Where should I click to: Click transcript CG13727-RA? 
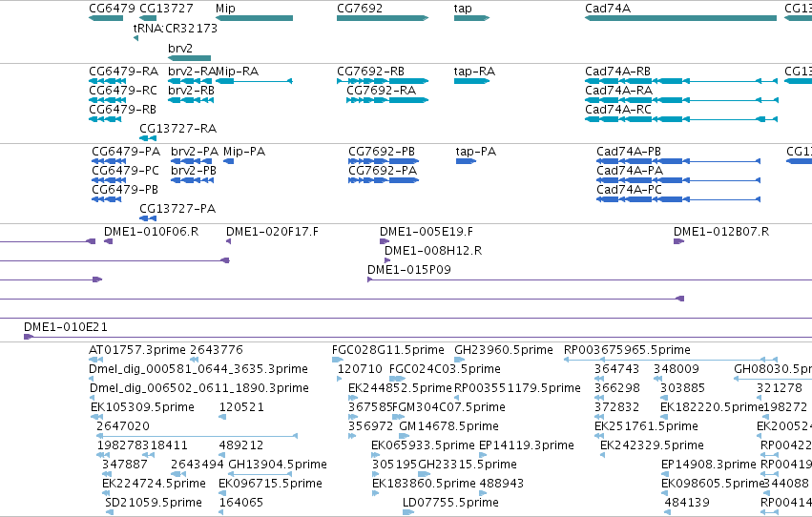tap(148, 138)
